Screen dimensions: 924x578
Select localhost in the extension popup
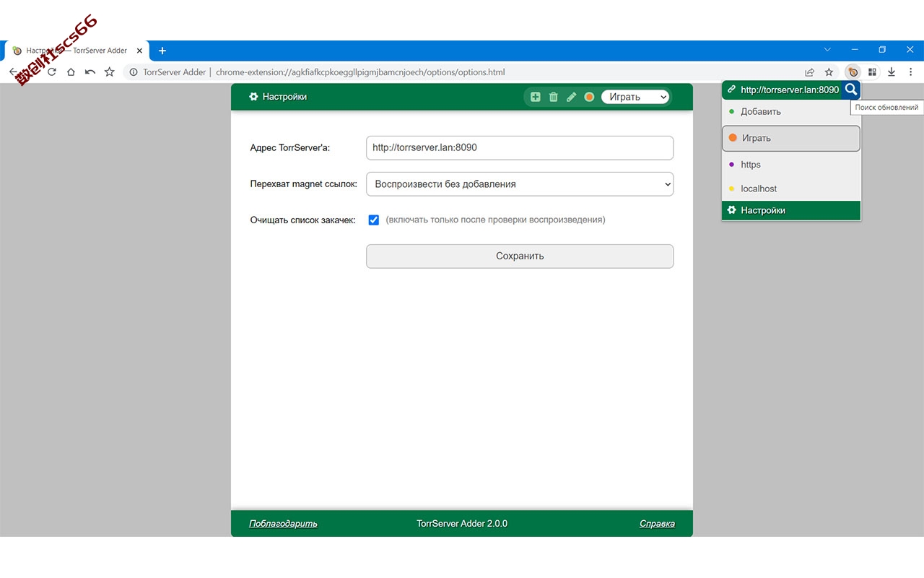(791, 189)
